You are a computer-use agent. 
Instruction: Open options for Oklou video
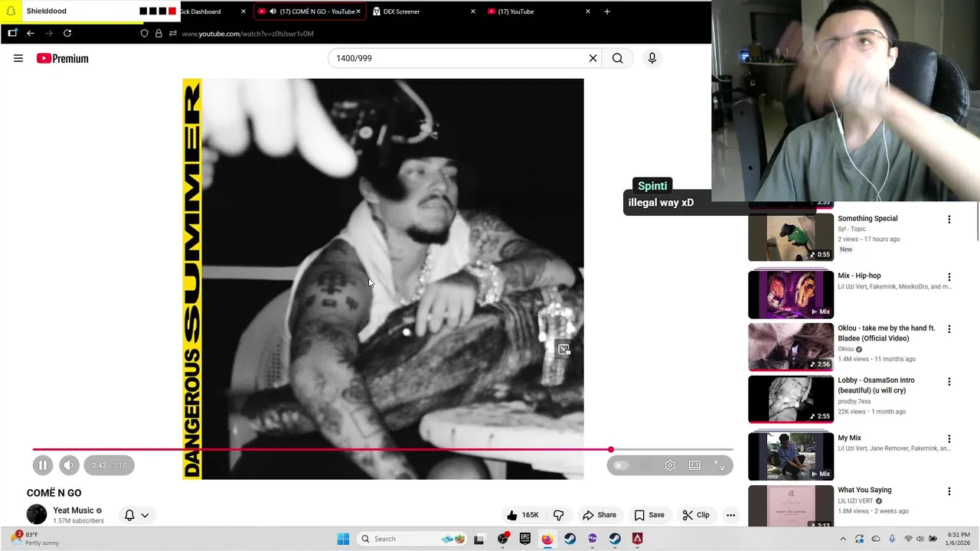pyautogui.click(x=949, y=329)
